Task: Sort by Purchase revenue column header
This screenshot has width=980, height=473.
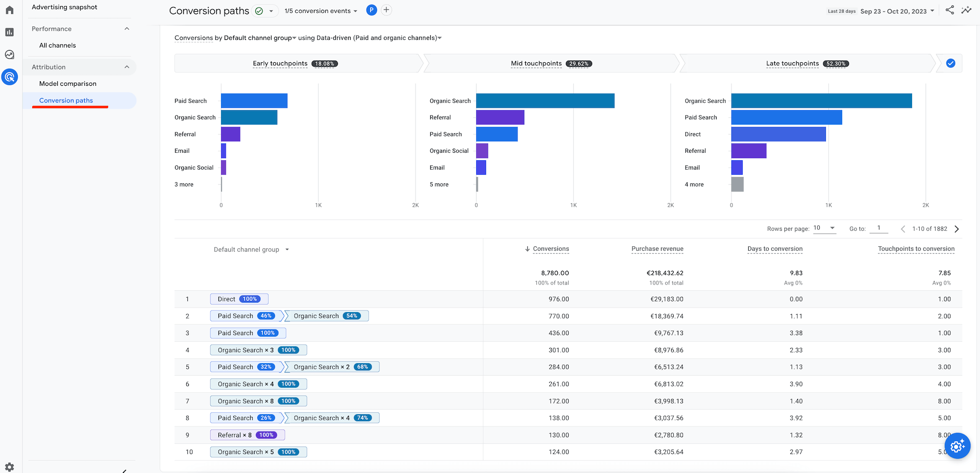Action: click(657, 249)
